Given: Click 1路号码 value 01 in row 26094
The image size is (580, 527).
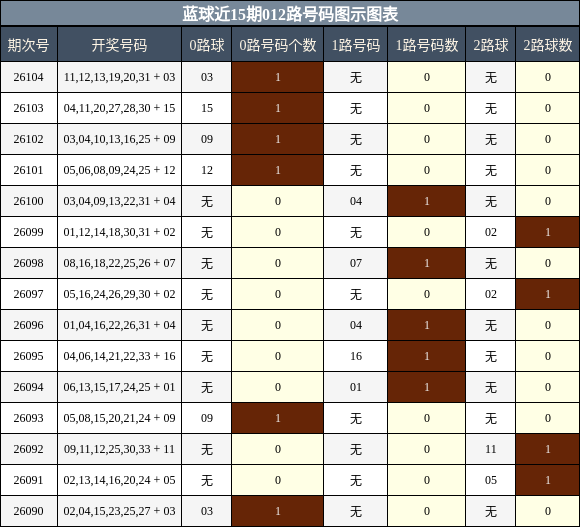Looking at the screenshot, I should coord(356,387).
